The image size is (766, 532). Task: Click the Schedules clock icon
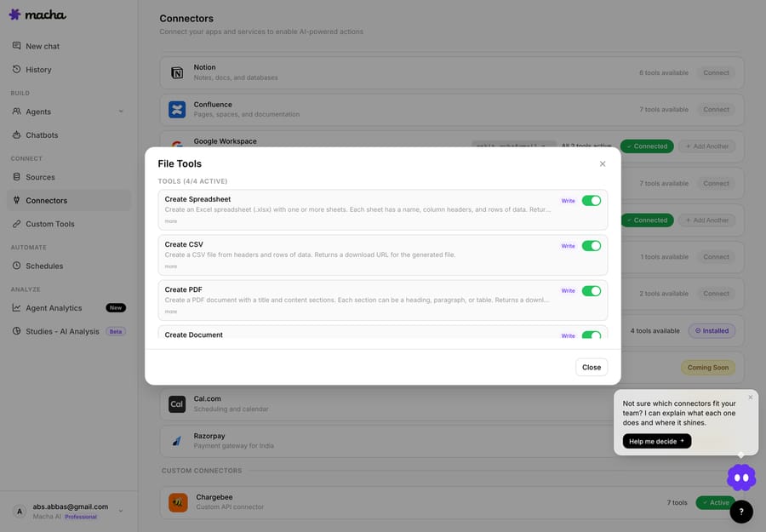pyautogui.click(x=17, y=266)
